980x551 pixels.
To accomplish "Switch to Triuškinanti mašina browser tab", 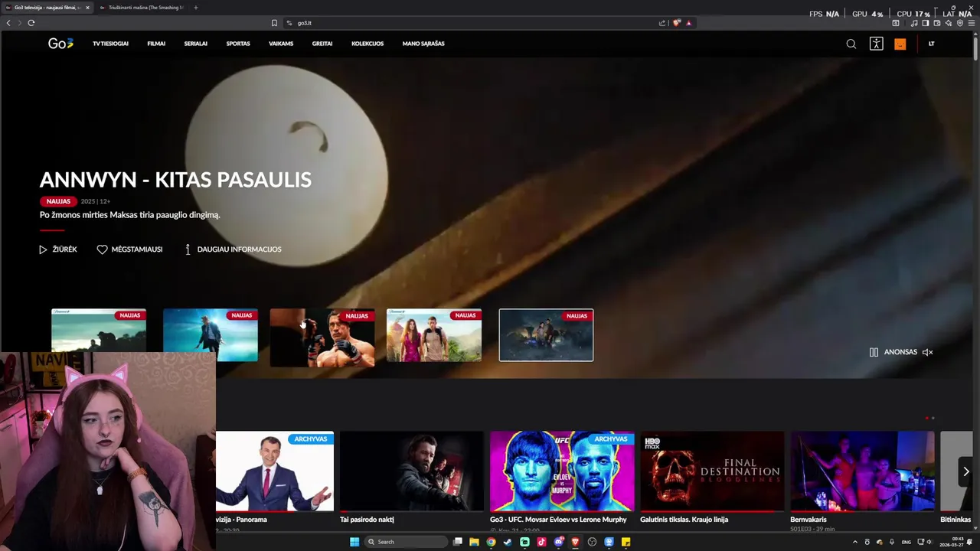I will pos(142,8).
